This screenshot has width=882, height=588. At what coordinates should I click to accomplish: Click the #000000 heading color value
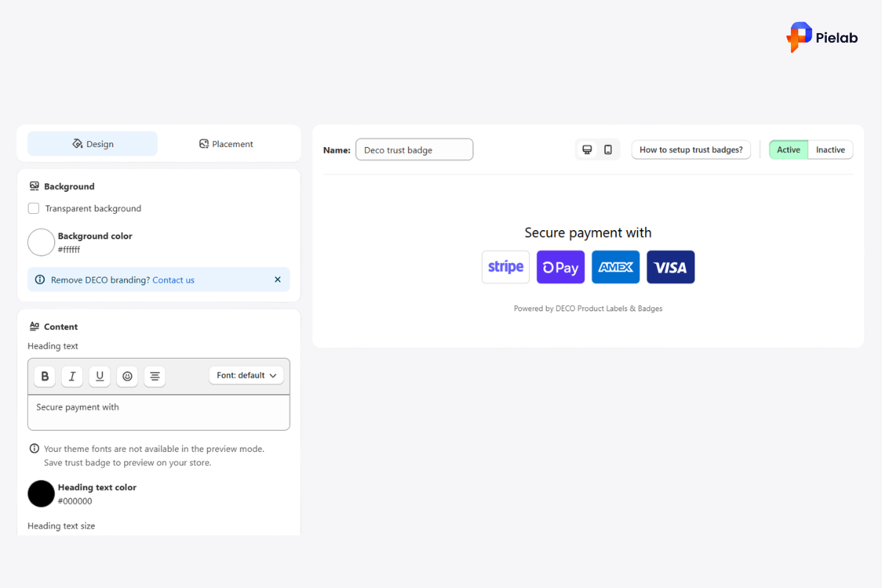[75, 501]
